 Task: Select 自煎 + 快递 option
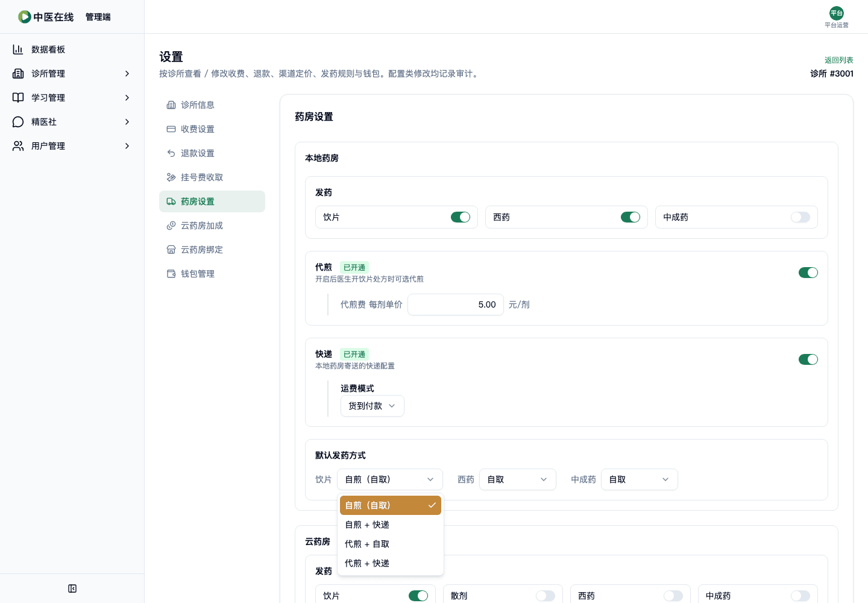(391, 525)
